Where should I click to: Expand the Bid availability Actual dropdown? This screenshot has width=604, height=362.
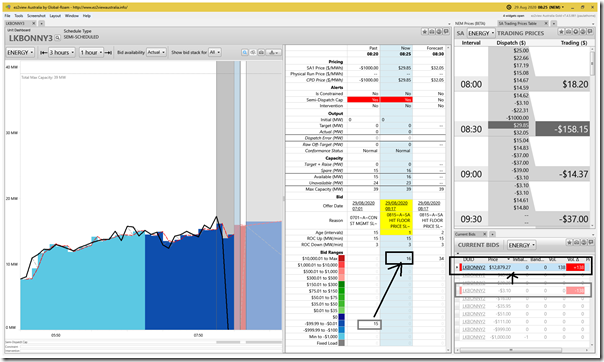tap(156, 52)
